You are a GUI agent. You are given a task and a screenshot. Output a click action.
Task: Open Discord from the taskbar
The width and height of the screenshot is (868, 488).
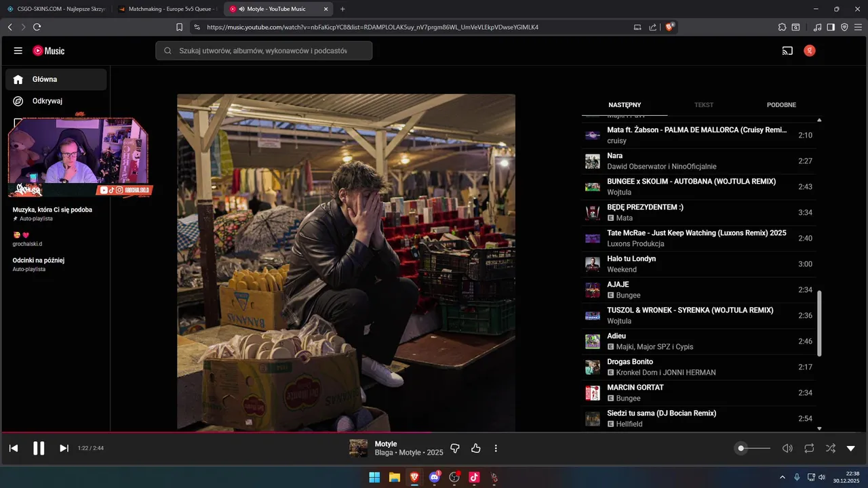(435, 477)
